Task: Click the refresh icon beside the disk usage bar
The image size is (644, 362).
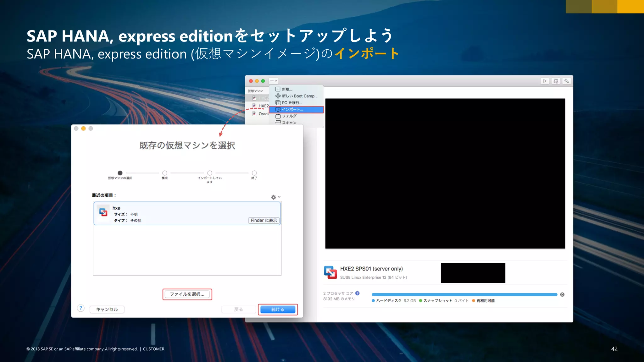Action: (x=562, y=294)
